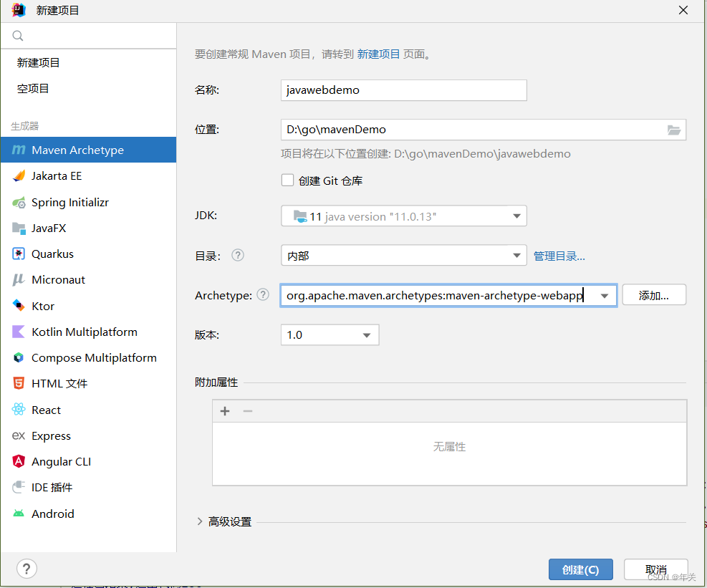The height and width of the screenshot is (588, 707).
Task: Select the Quarkus generator entry
Action: 88,254
